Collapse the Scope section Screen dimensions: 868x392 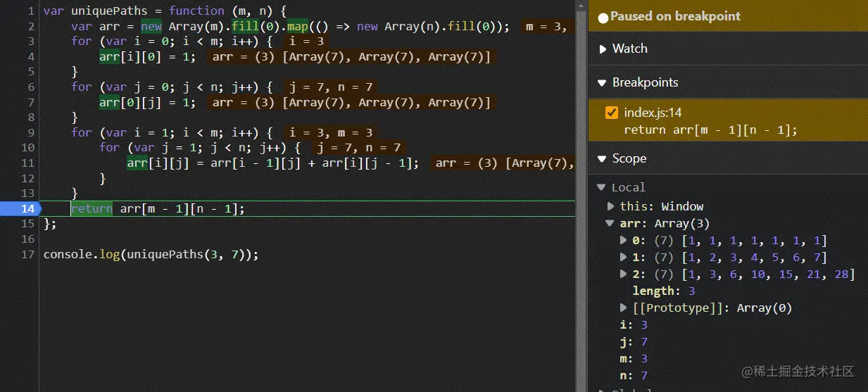point(603,158)
